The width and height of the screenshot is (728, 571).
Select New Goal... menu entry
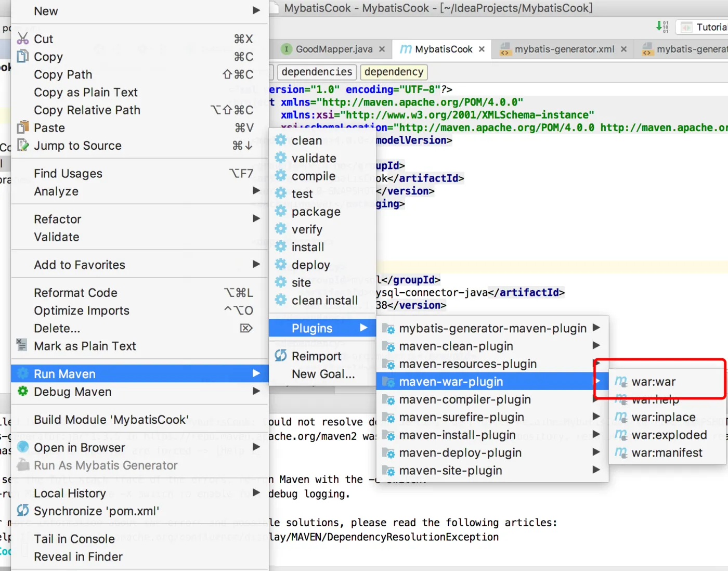[x=323, y=374]
